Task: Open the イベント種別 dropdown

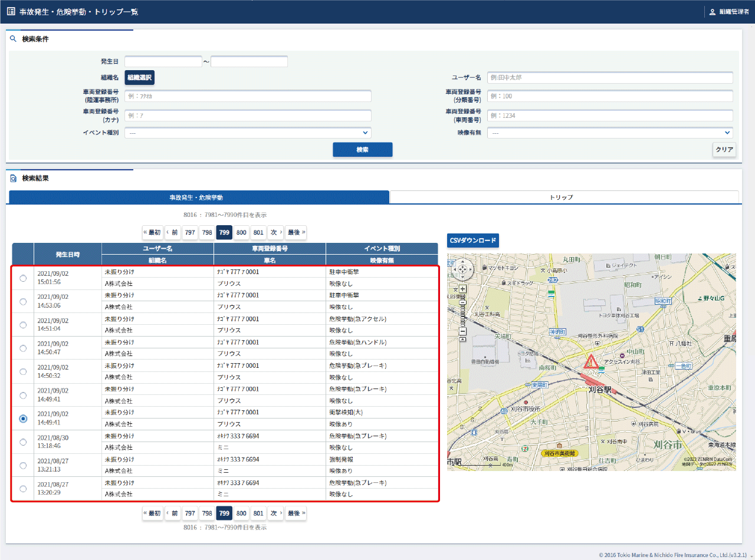Action: pyautogui.click(x=248, y=133)
